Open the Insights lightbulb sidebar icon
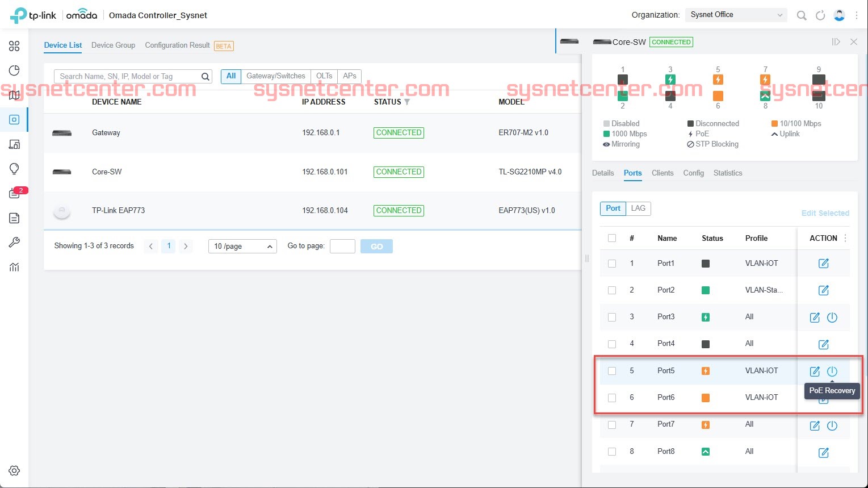This screenshot has width=868, height=488. pos(14,169)
